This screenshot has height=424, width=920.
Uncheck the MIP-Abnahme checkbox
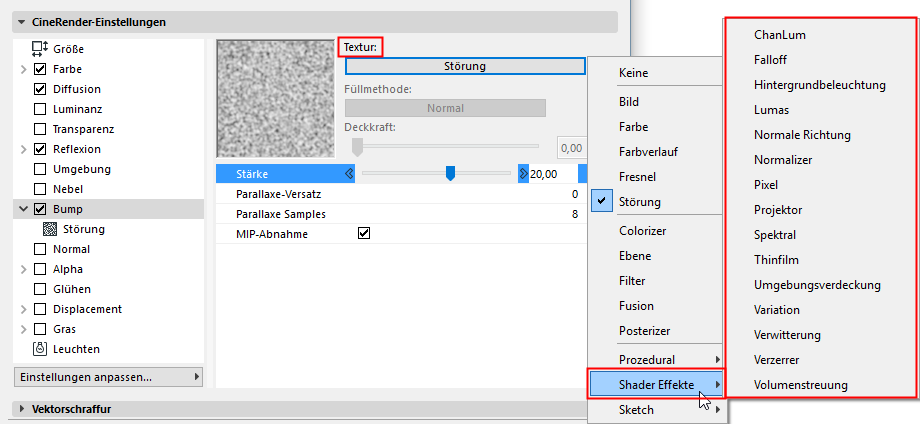click(x=364, y=234)
